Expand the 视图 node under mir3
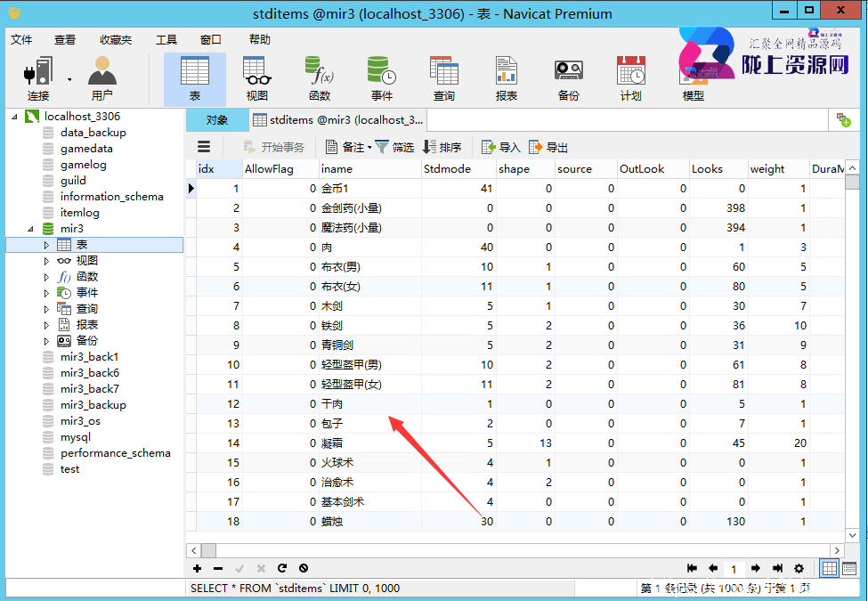 46,261
